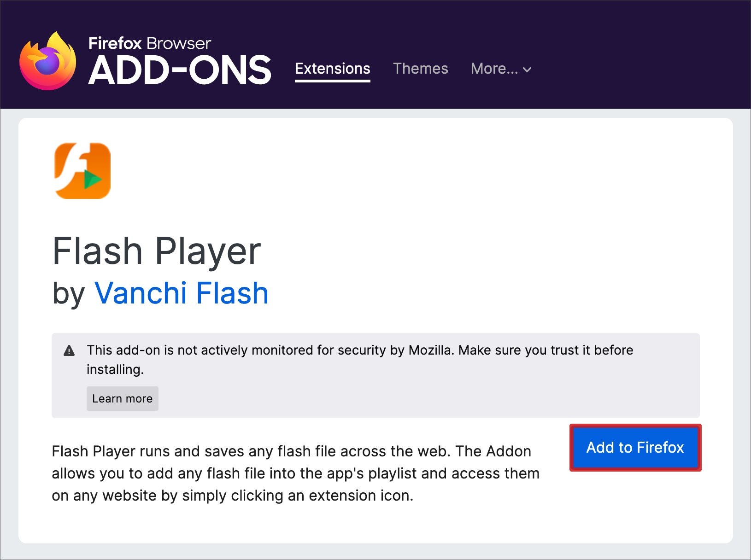Switch to the Extensions tab
Screen dimensions: 751x560
pos(332,69)
